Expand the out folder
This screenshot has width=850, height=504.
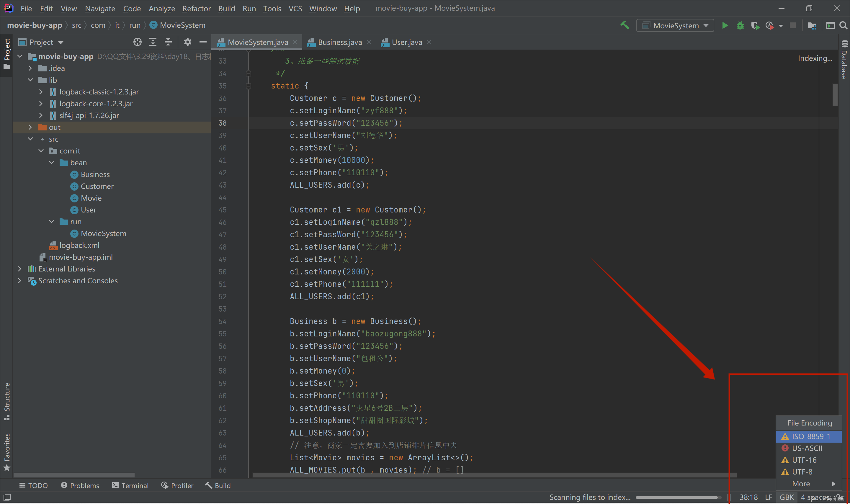(x=30, y=127)
